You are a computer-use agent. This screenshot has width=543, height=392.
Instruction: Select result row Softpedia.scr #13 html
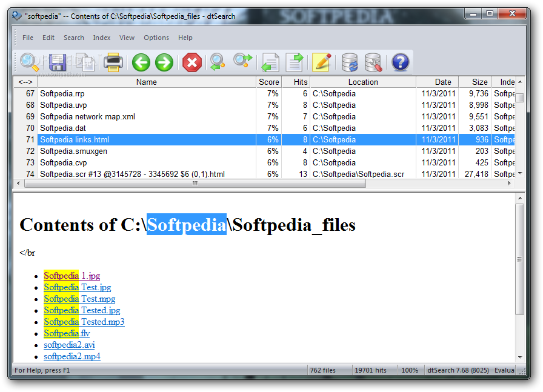pos(264,174)
